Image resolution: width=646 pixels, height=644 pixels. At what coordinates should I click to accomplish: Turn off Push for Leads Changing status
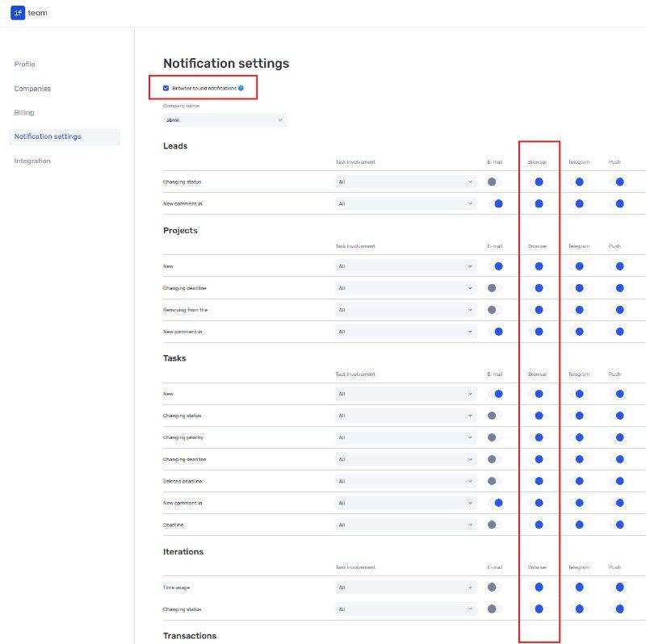pyautogui.click(x=617, y=182)
